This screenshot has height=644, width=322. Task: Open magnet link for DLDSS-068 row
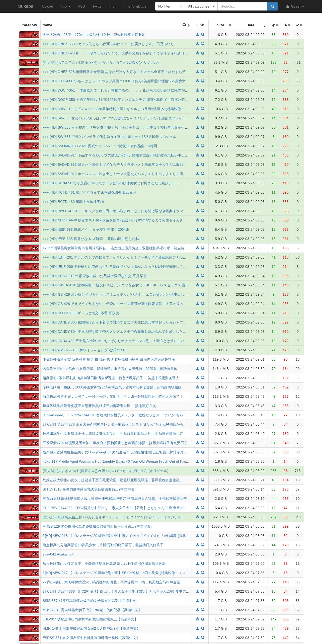pyautogui.click(x=203, y=313)
